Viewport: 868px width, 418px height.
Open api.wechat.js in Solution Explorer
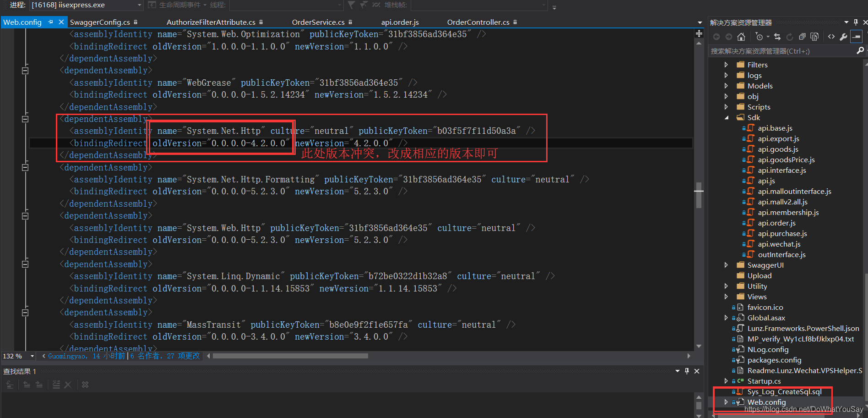coord(779,244)
